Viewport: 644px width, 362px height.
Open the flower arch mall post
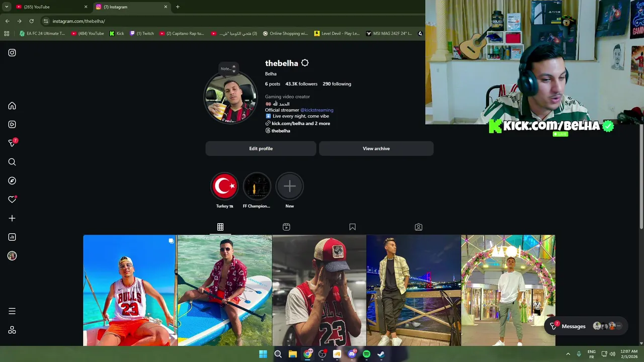click(508, 290)
